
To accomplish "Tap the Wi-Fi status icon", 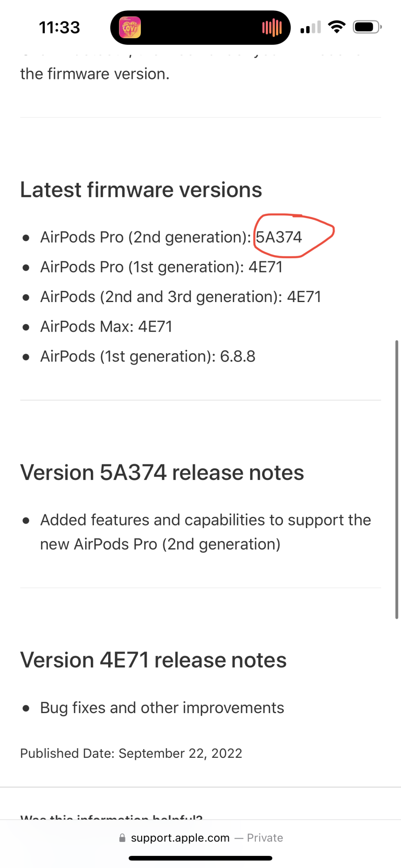I will coord(337,27).
